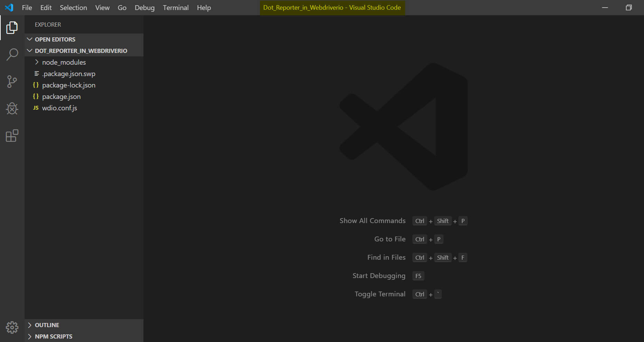Click the EXPLORER panel title
Screen dimensions: 644x342
(x=48, y=25)
